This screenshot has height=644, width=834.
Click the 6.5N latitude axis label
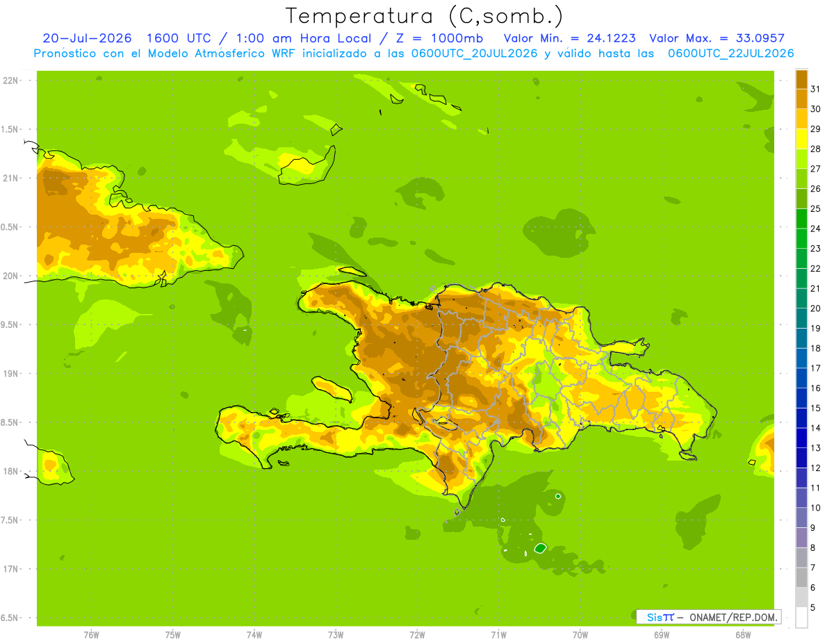point(10,618)
